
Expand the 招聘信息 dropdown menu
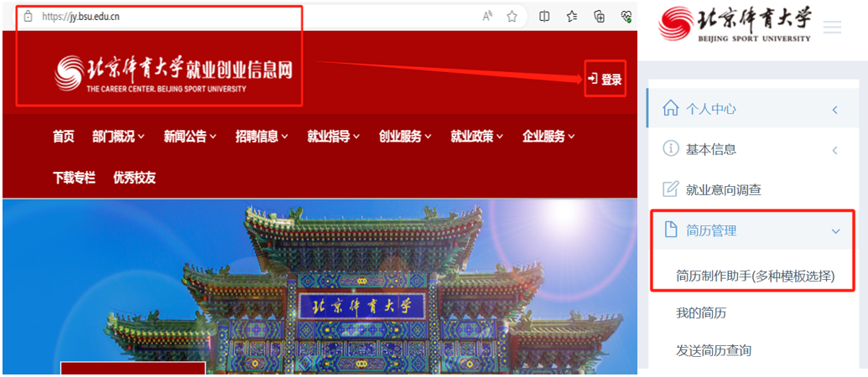262,137
